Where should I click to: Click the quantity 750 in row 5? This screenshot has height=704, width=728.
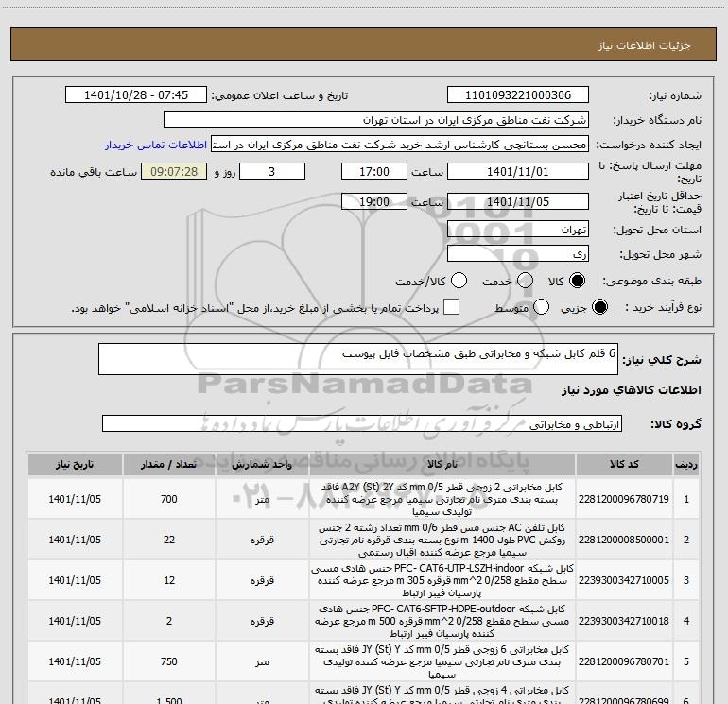point(169,661)
